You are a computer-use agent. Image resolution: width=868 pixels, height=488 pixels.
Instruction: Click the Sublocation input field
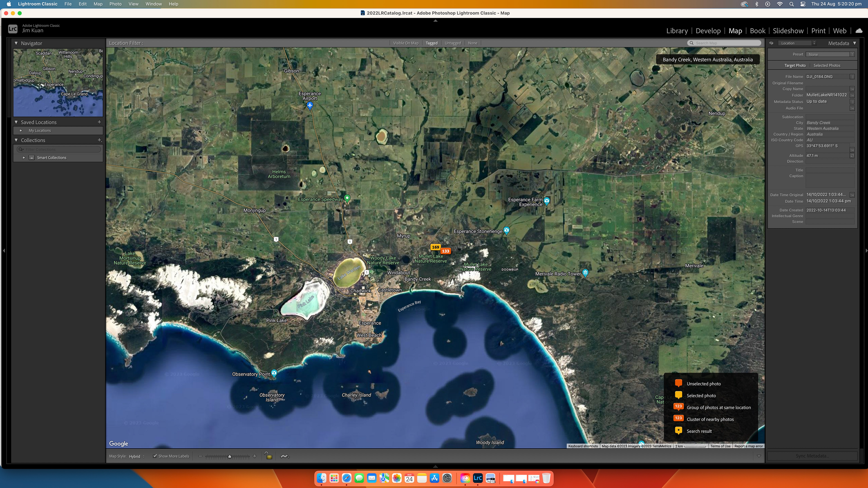coord(830,117)
